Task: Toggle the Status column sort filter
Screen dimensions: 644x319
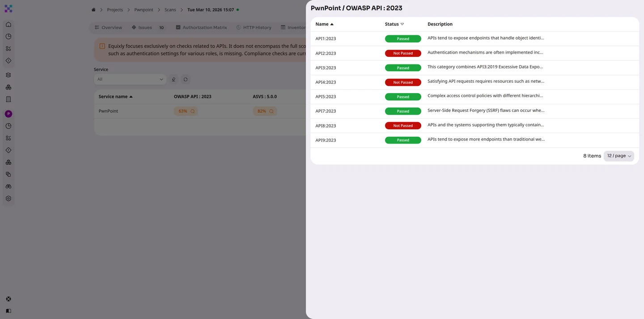Action: coord(402,24)
